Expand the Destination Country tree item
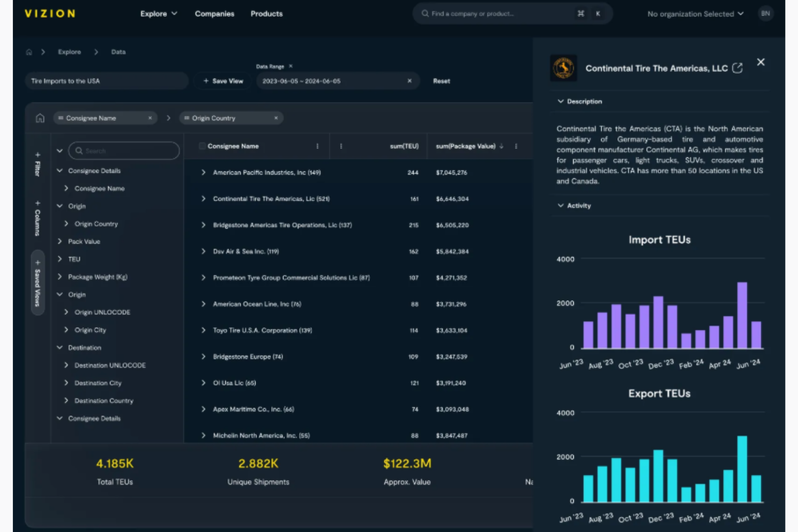Image resolution: width=798 pixels, height=532 pixels. [x=66, y=400]
